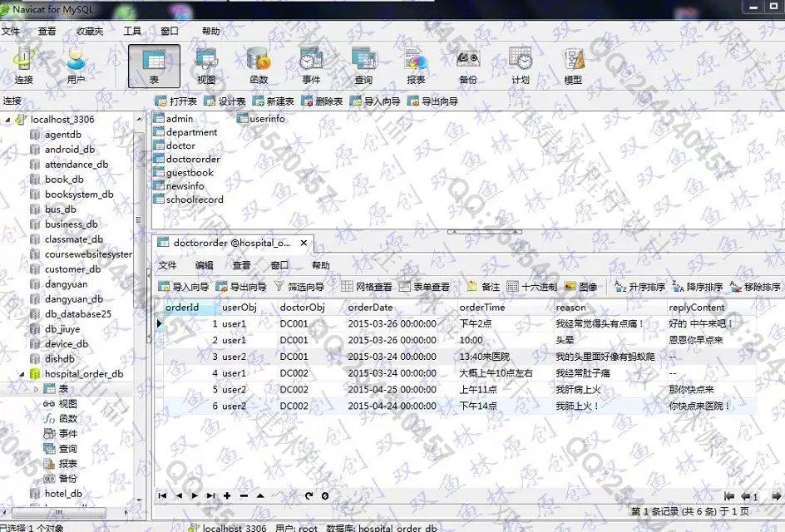Collapse the localhost_3306 connection node
This screenshot has height=532, width=785.
click(x=8, y=120)
